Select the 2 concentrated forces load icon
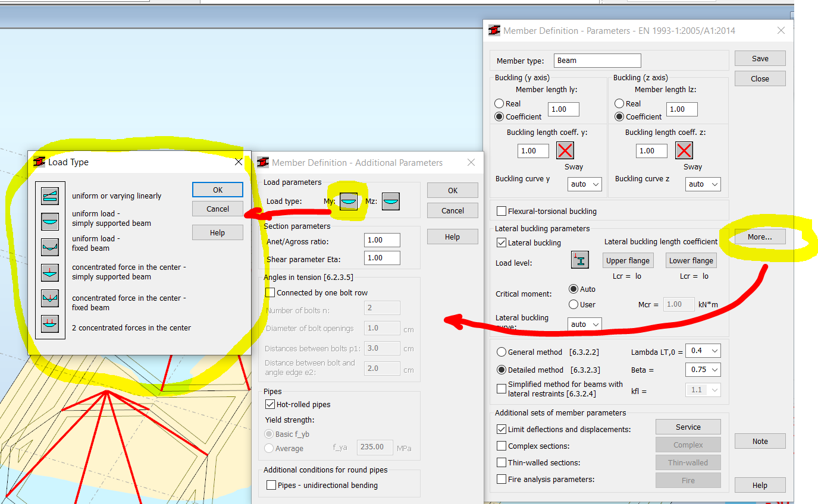 tap(50, 323)
